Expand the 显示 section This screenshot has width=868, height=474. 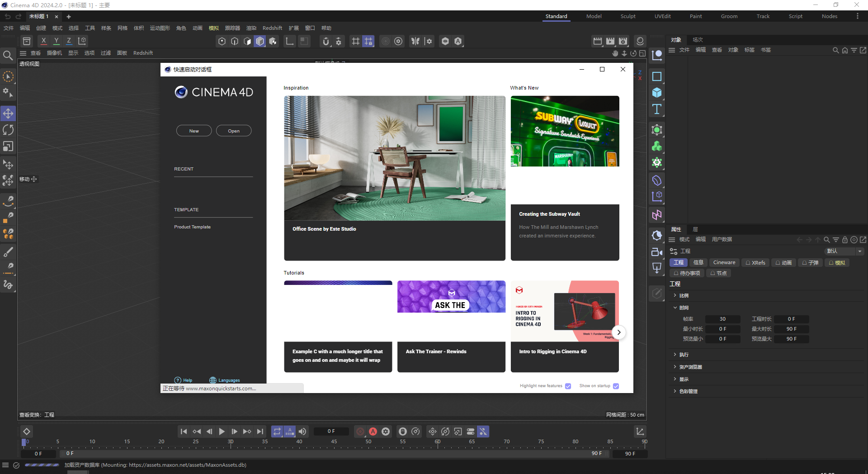(675, 379)
